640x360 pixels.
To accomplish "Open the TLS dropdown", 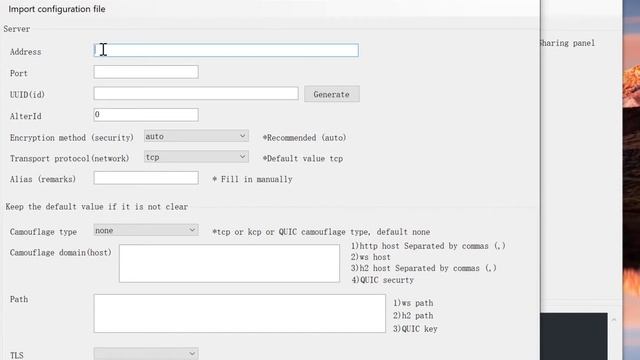I will 146,353.
